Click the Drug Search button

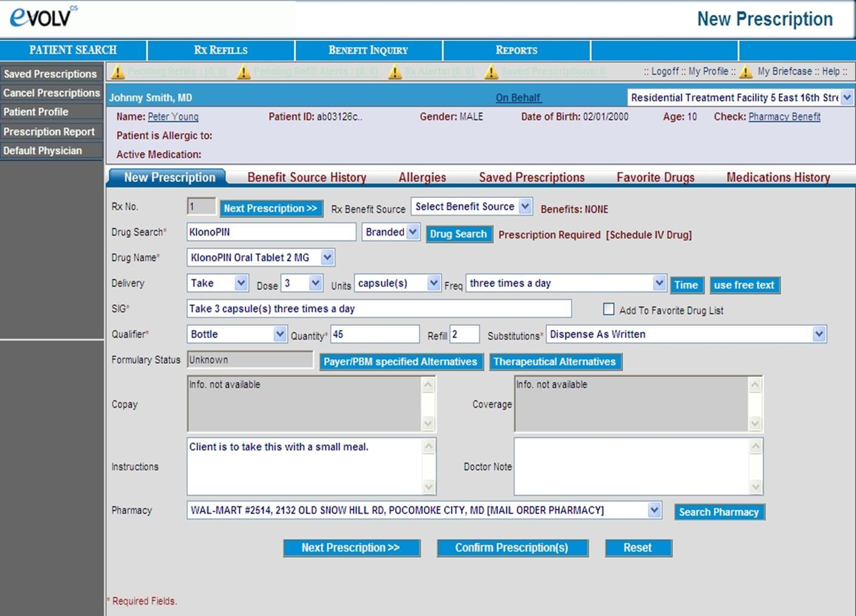click(x=459, y=234)
